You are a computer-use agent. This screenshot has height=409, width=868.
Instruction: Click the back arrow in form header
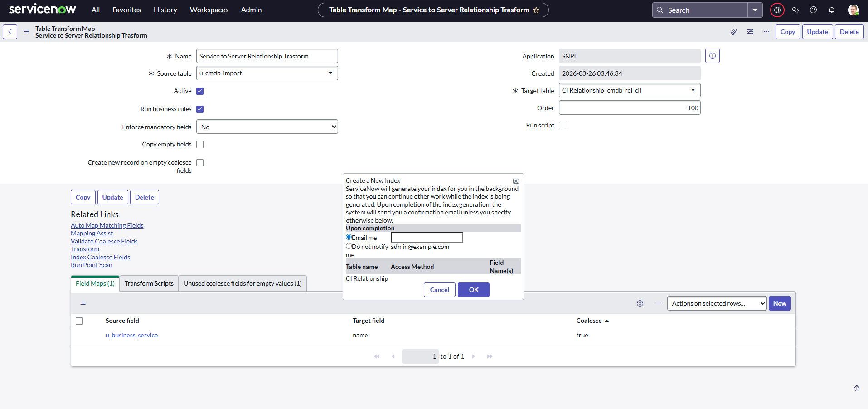tap(10, 32)
